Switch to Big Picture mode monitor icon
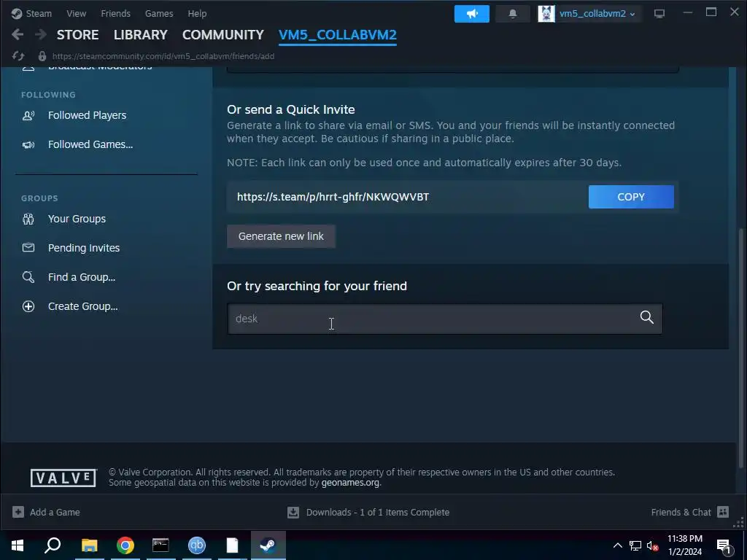The image size is (747, 560). (659, 14)
